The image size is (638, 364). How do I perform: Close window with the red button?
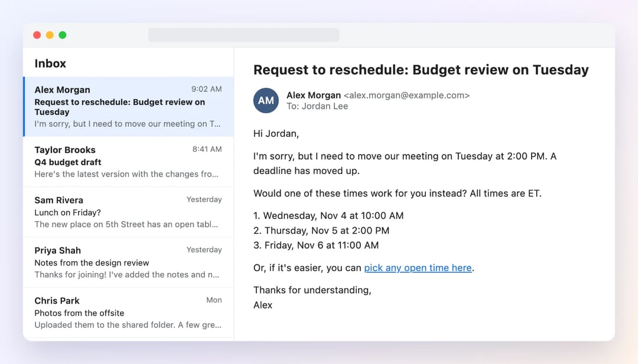37,35
